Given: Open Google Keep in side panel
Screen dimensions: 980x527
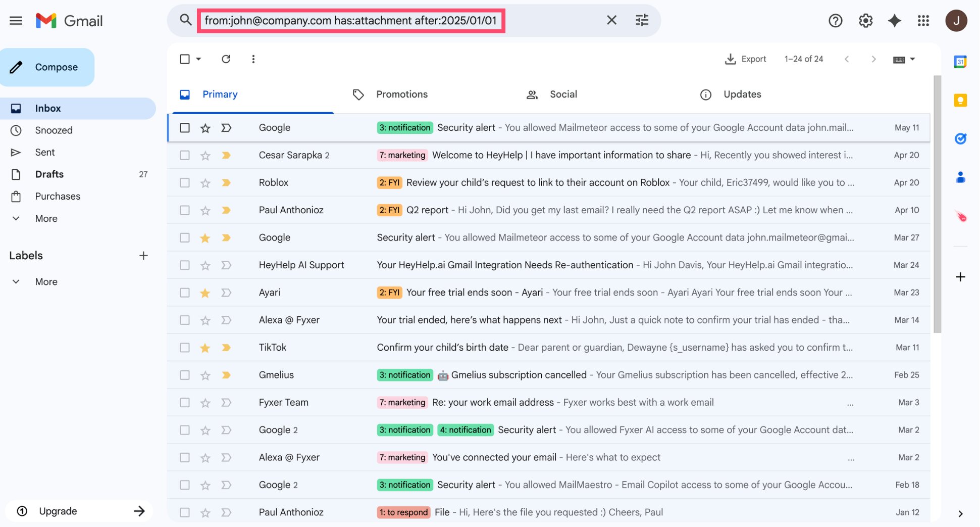Looking at the screenshot, I should (x=960, y=100).
